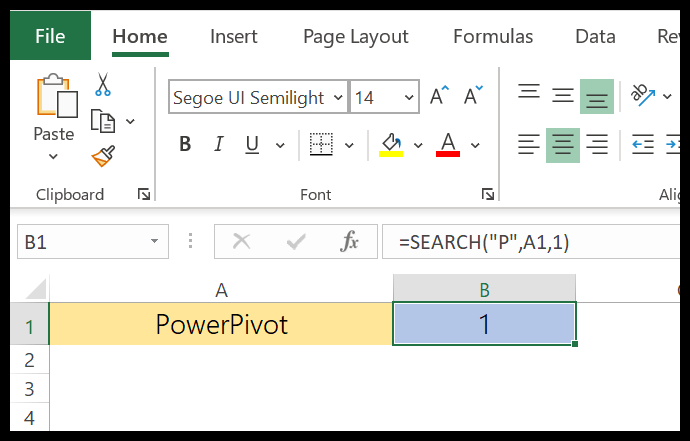
Task: Click the Cancel X in formula bar
Action: coord(242,241)
